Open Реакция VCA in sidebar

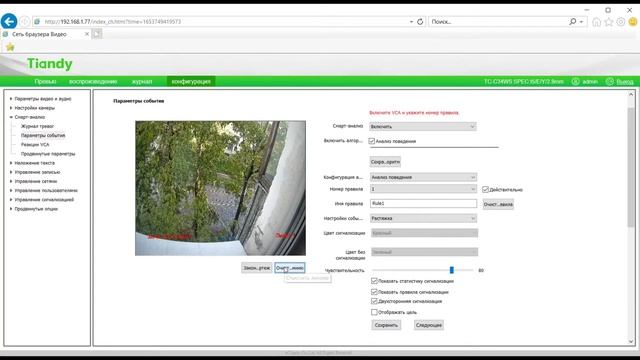click(35, 144)
